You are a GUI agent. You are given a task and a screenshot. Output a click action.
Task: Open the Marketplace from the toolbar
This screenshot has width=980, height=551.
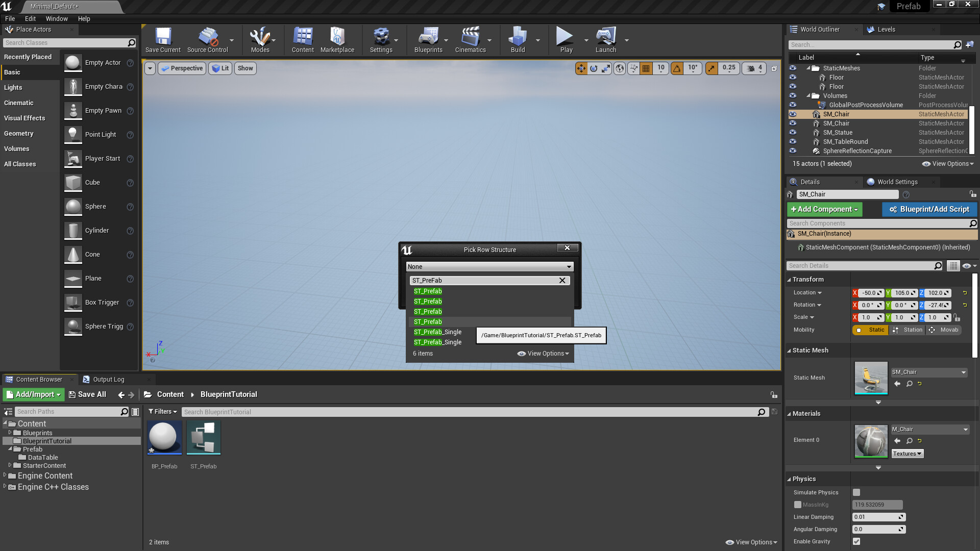point(337,37)
